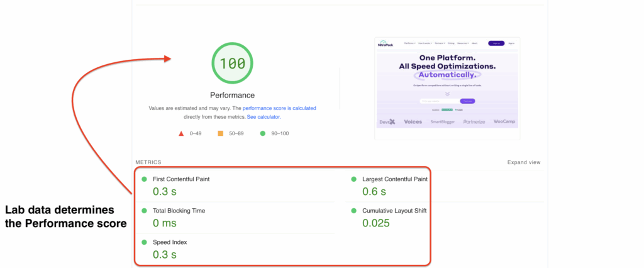Select the Speed Index metric label
The image size is (644, 268).
[x=170, y=242]
